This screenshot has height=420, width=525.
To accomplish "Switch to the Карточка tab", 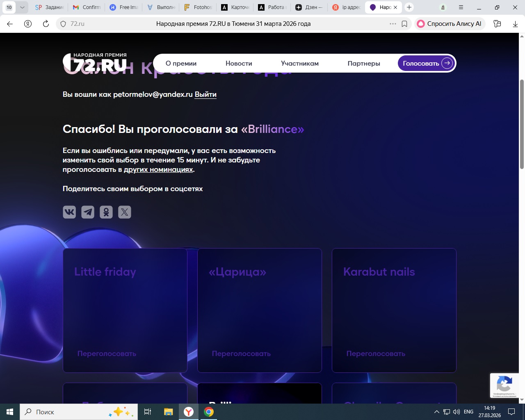I will point(235,7).
